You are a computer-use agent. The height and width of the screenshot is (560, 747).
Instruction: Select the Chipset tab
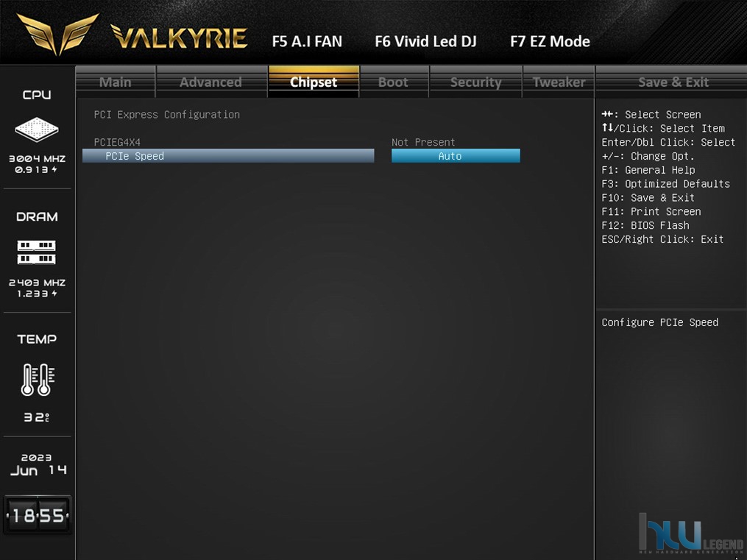pyautogui.click(x=314, y=82)
